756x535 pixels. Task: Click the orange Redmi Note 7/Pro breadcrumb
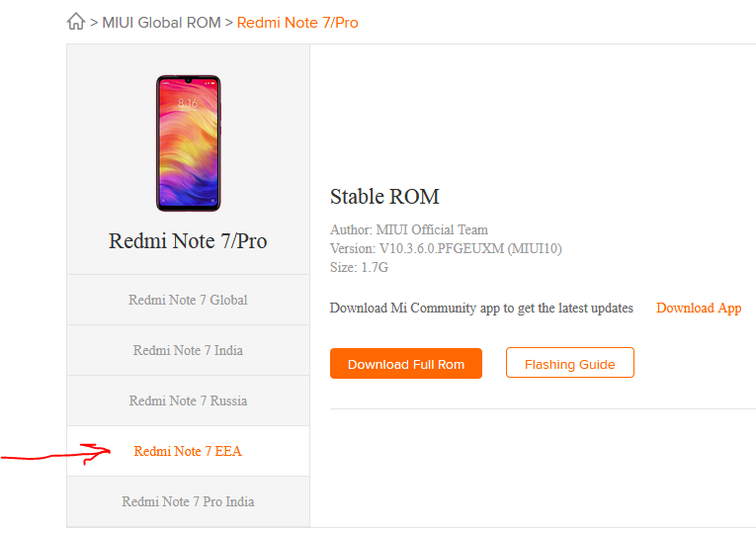click(x=297, y=22)
